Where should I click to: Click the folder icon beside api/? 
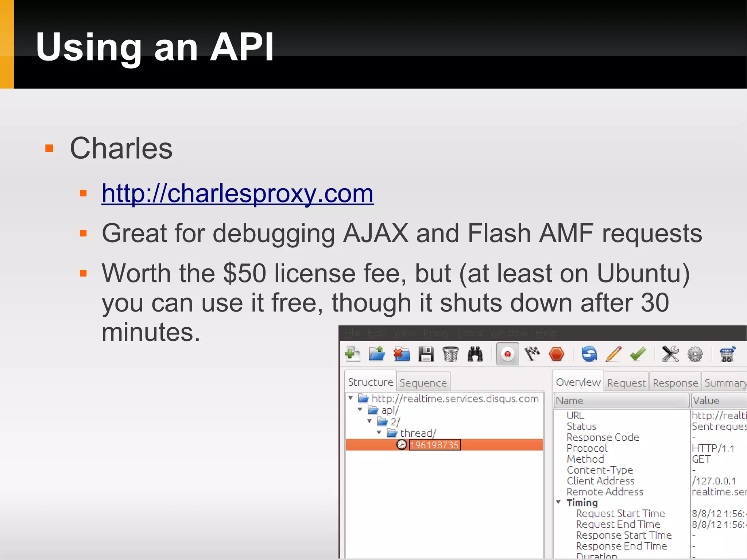[x=373, y=410]
